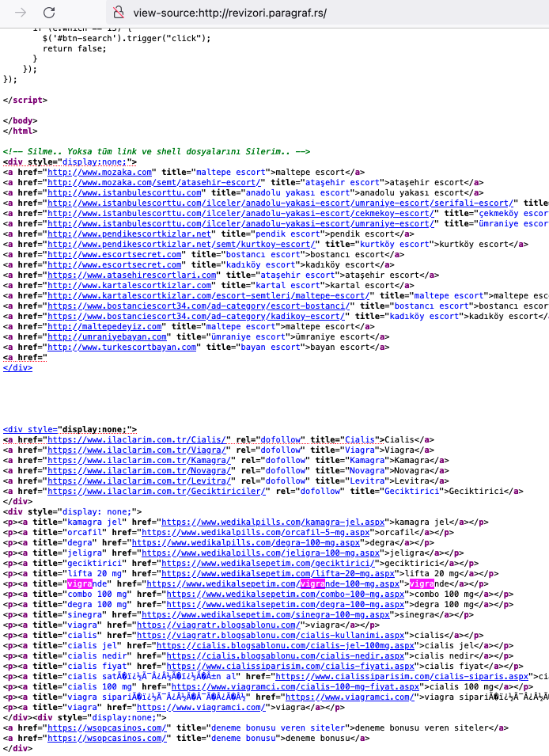The width and height of the screenshot is (549, 756).
Task: Open the www.istanbulescorttu.com anadolu yakası link
Action: (x=124, y=193)
